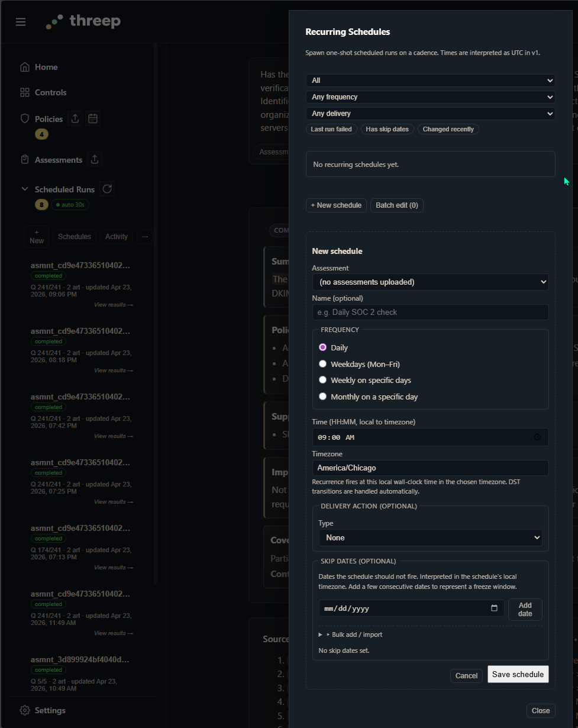Collapse the Scheduled Runs section

click(x=25, y=189)
